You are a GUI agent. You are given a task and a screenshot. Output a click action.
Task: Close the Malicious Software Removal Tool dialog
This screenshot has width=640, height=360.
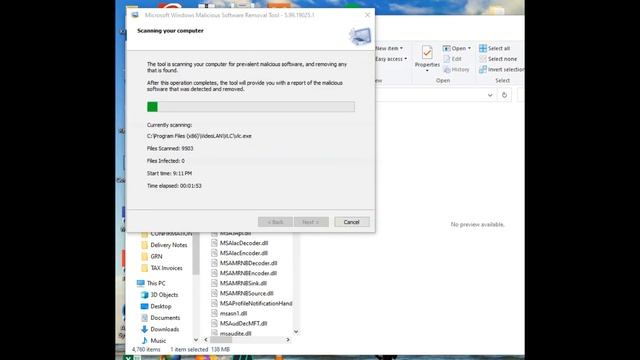pos(367,15)
